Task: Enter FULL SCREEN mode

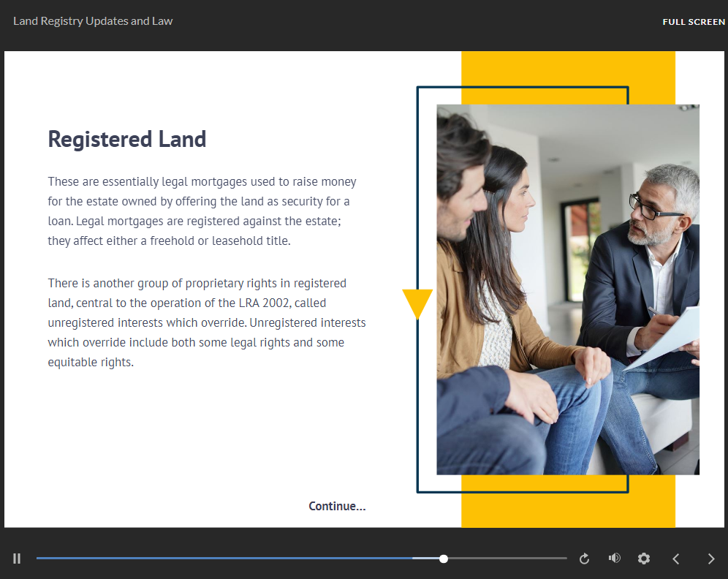Action: point(694,22)
